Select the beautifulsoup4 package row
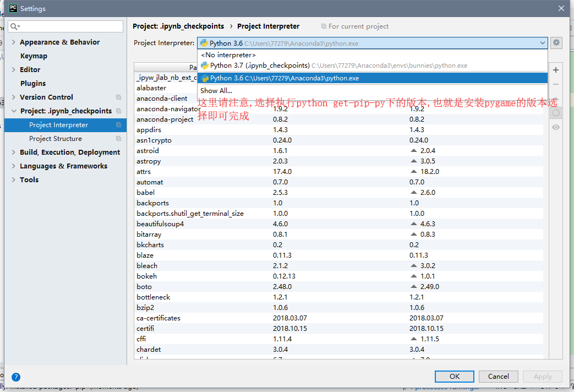574x392 pixels. 338,224
